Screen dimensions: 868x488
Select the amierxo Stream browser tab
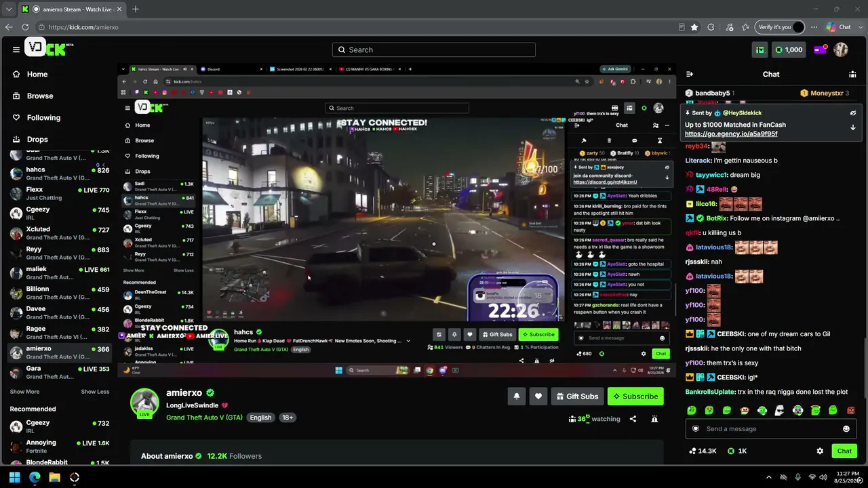coord(72,9)
